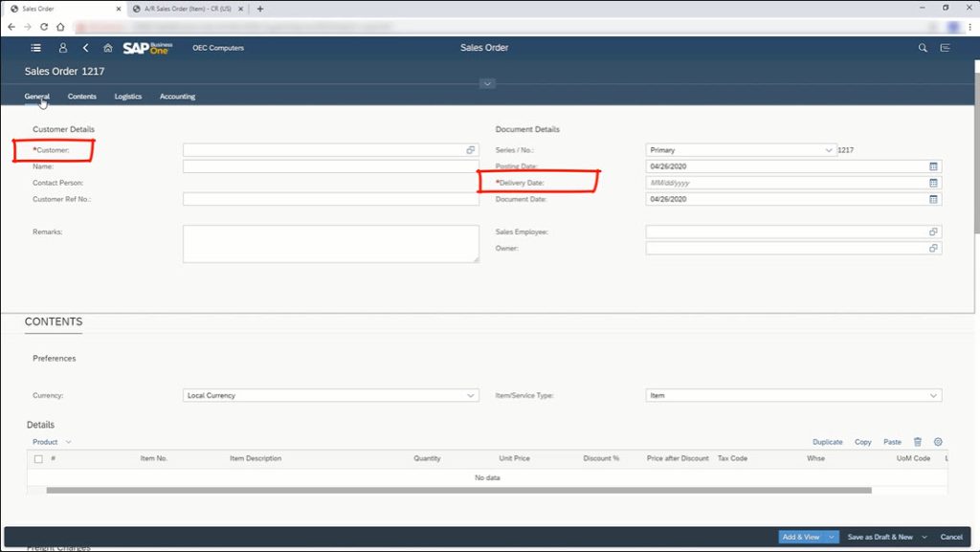Click the Posting Date input field

(x=793, y=166)
